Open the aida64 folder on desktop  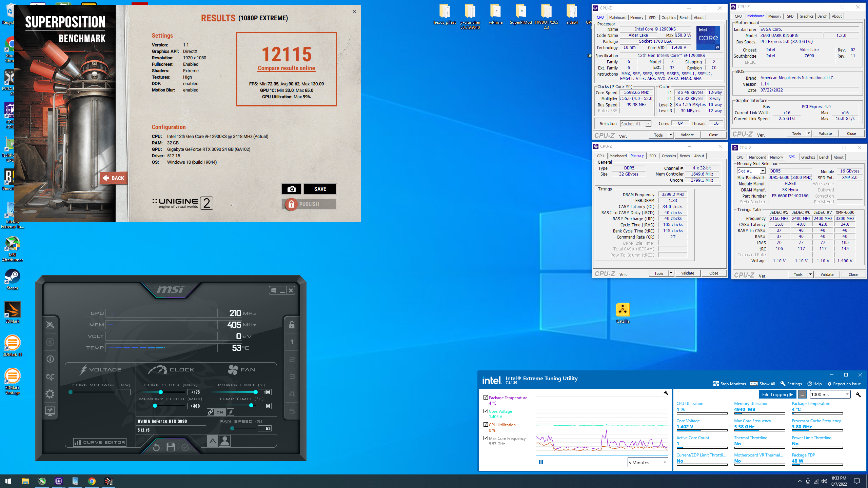(x=572, y=14)
